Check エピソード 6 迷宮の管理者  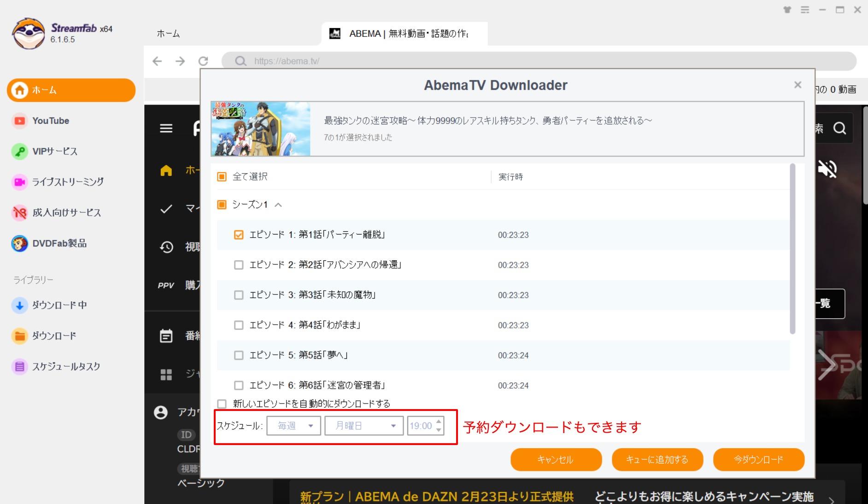click(239, 385)
